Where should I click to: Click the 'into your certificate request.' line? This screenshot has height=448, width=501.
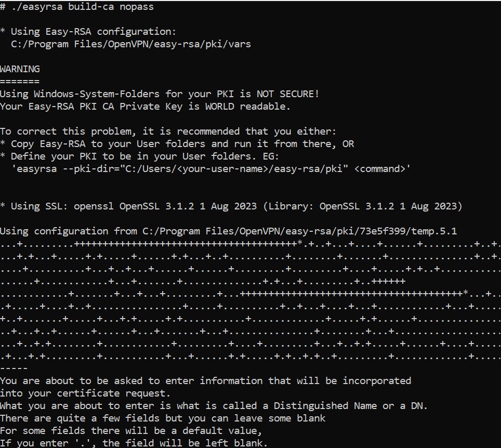pyautogui.click(x=85, y=393)
